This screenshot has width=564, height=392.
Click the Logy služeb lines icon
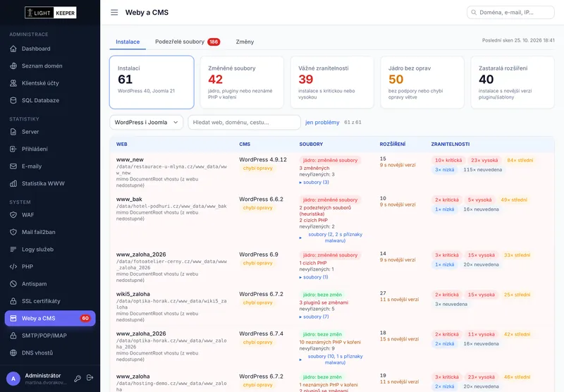click(13, 249)
